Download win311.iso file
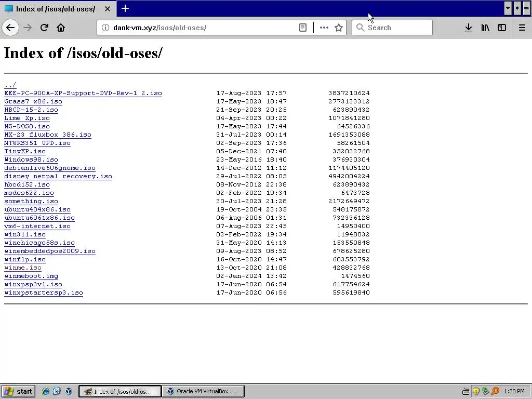532x399 pixels. pos(25,234)
